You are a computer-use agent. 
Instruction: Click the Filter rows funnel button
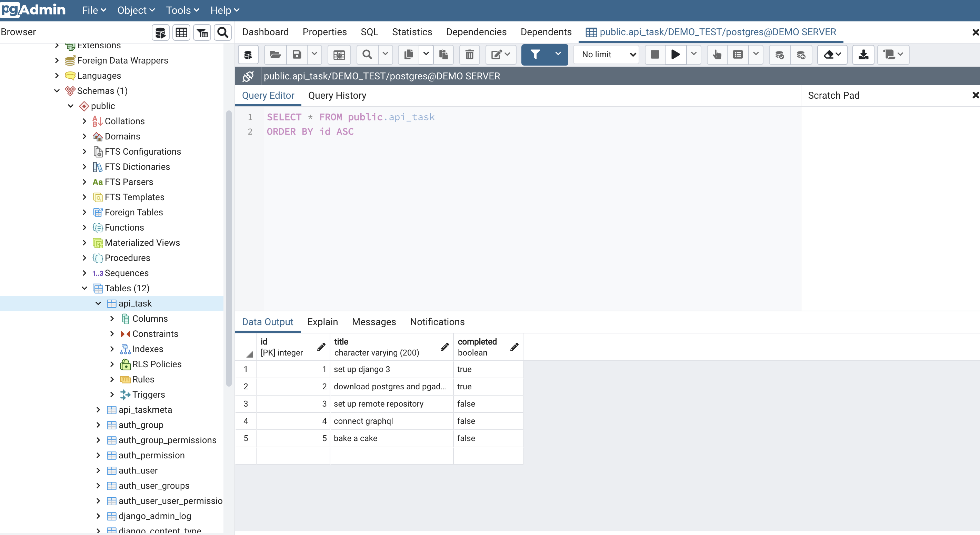(x=535, y=55)
